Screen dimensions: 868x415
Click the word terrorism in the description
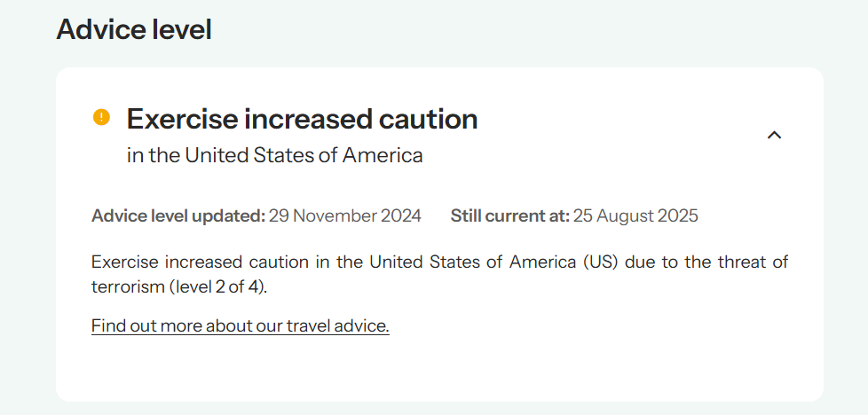pyautogui.click(x=124, y=286)
